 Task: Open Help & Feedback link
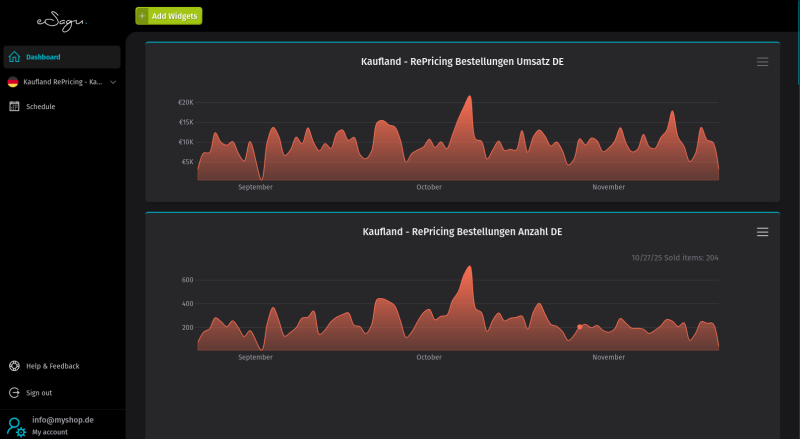coord(53,366)
